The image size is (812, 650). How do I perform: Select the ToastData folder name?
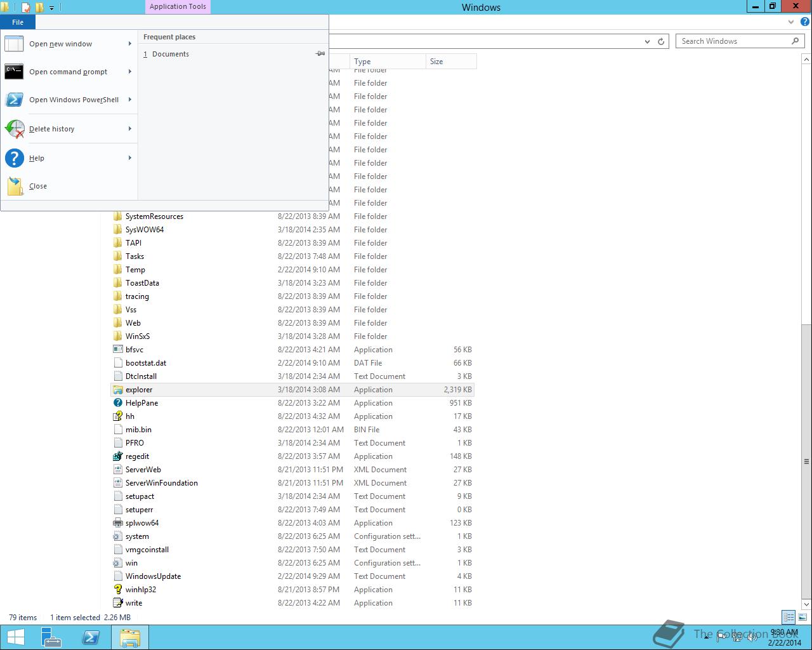(x=142, y=283)
